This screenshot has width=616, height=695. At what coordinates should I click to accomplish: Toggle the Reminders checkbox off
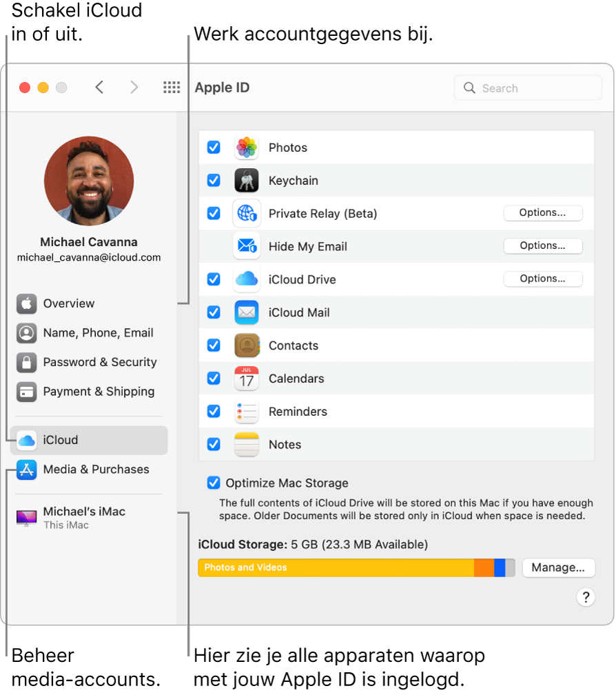[214, 412]
